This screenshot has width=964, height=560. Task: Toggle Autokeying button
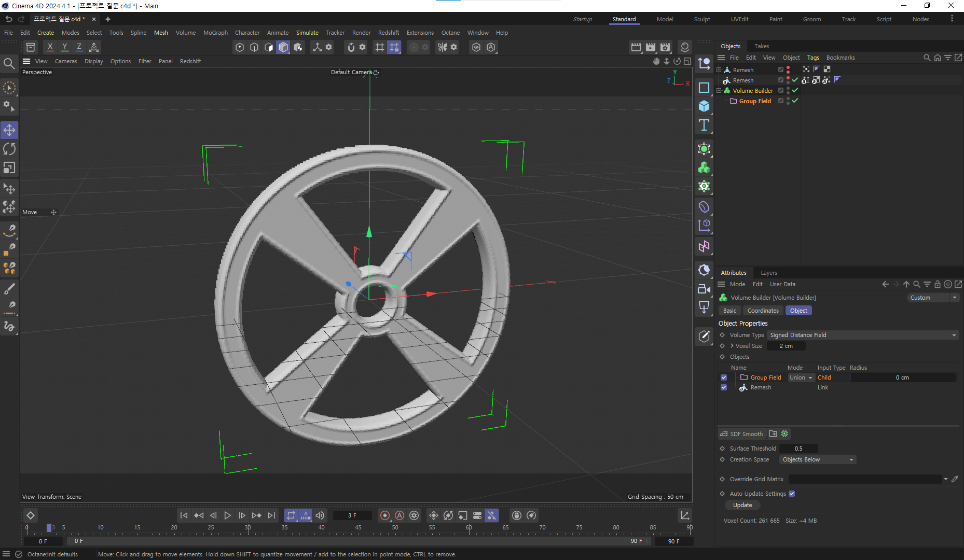click(400, 515)
